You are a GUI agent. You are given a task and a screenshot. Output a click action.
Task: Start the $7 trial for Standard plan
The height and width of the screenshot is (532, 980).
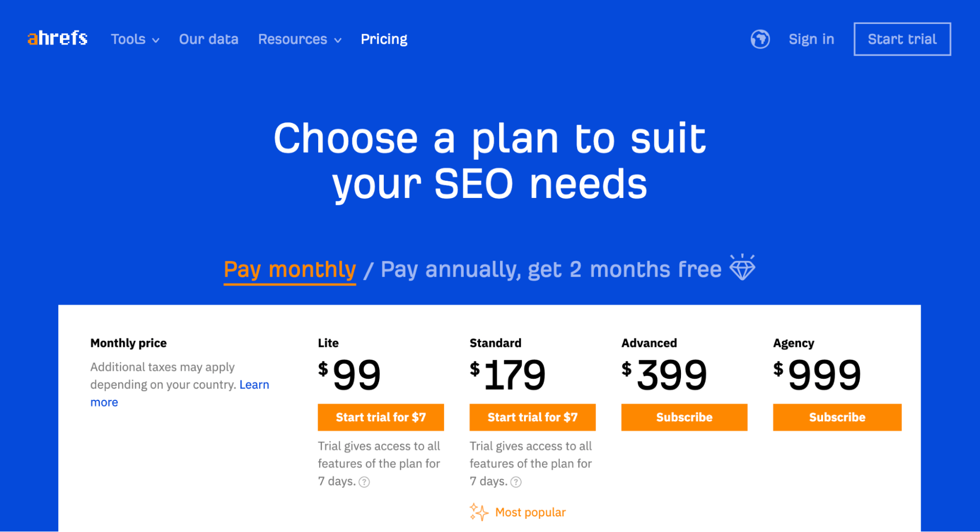[x=532, y=417]
